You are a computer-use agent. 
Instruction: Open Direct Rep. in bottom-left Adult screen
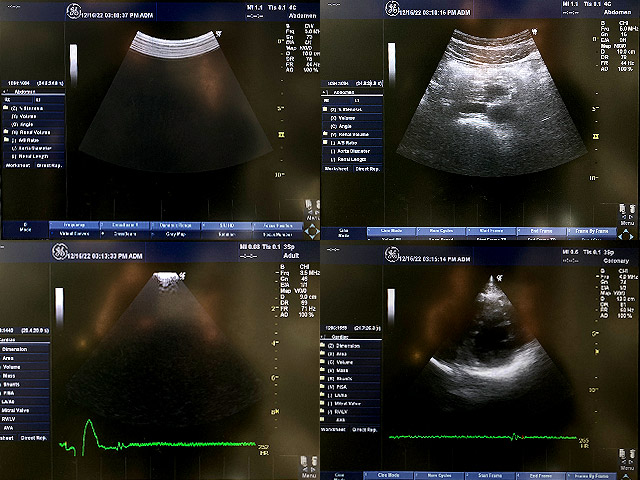34,438
